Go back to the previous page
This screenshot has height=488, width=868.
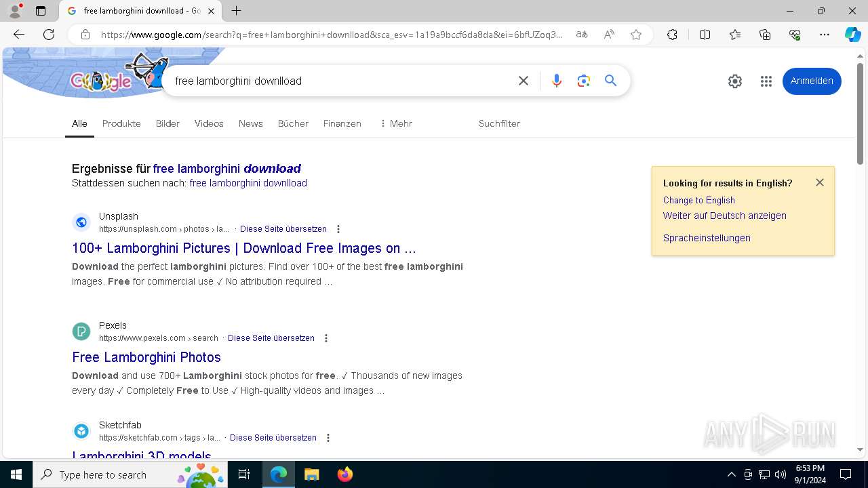coord(19,35)
